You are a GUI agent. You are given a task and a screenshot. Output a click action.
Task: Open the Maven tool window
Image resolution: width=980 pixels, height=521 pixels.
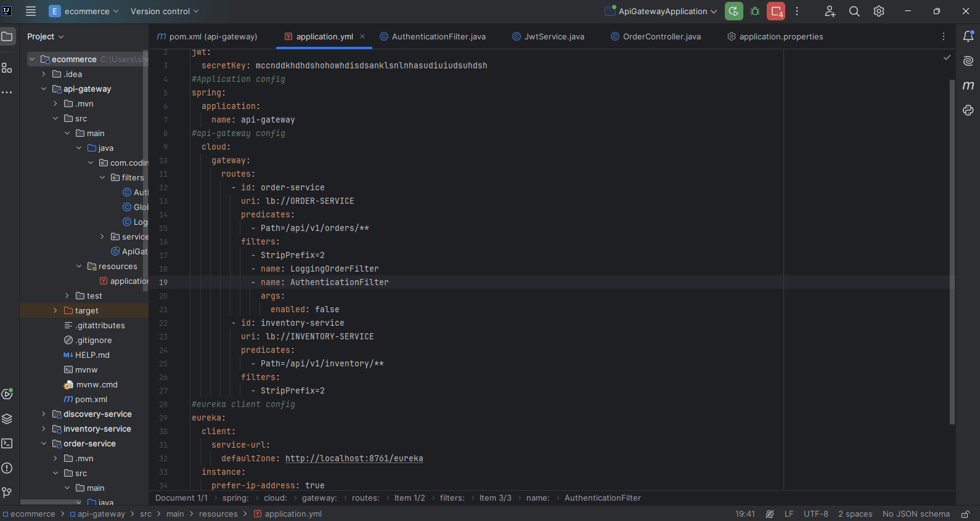click(968, 86)
